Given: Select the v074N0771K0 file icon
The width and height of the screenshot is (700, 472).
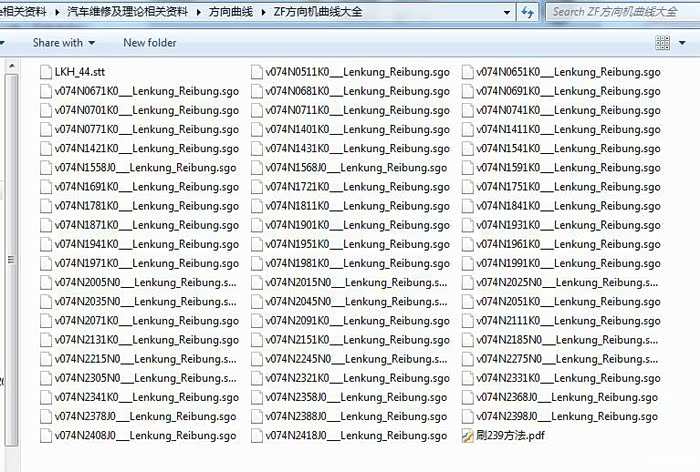Looking at the screenshot, I should click(46, 129).
